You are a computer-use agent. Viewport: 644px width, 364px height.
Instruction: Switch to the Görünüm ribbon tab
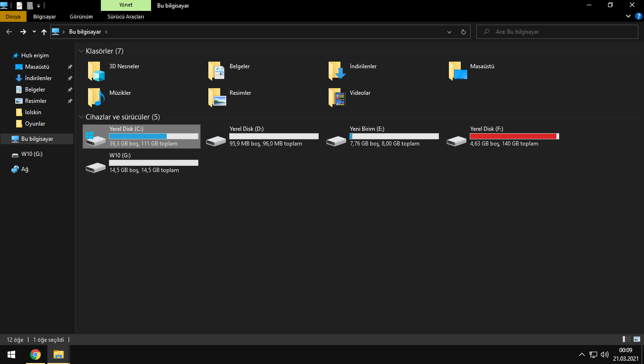[81, 17]
